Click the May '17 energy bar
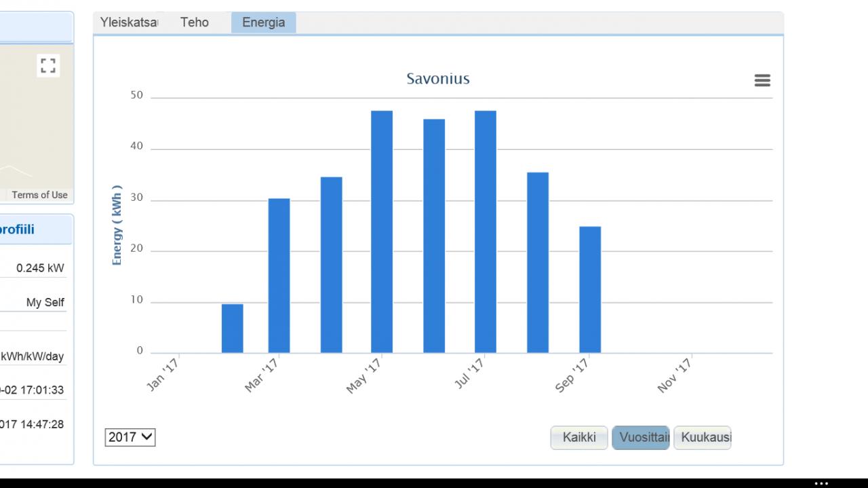Screen dimensions: 868x488 pyautogui.click(x=382, y=231)
